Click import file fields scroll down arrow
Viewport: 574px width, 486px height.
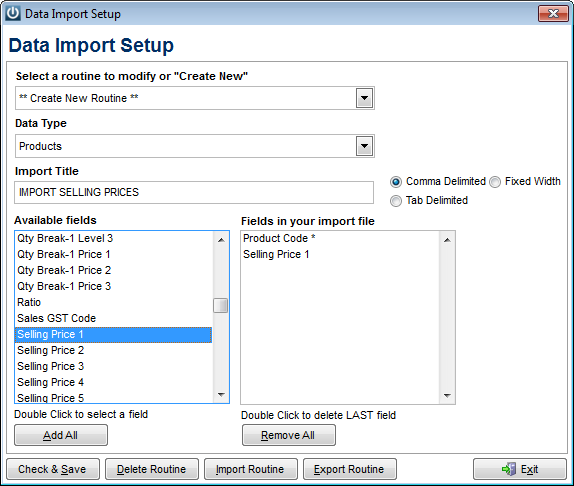coord(447,395)
